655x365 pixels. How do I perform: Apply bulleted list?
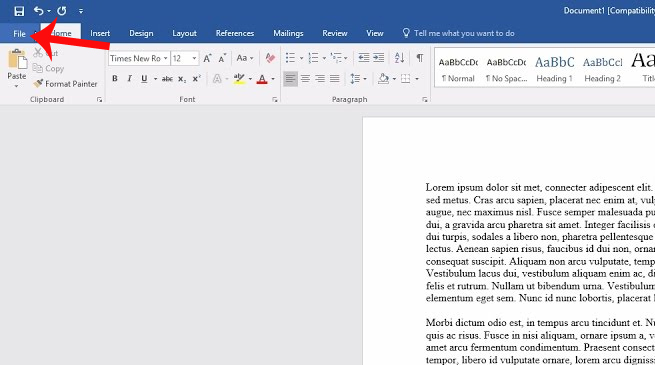click(x=290, y=58)
